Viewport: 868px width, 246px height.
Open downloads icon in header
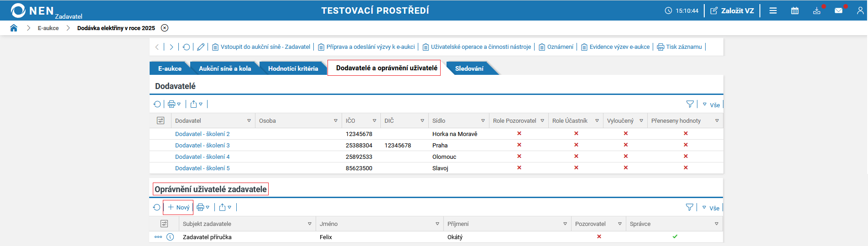(817, 10)
